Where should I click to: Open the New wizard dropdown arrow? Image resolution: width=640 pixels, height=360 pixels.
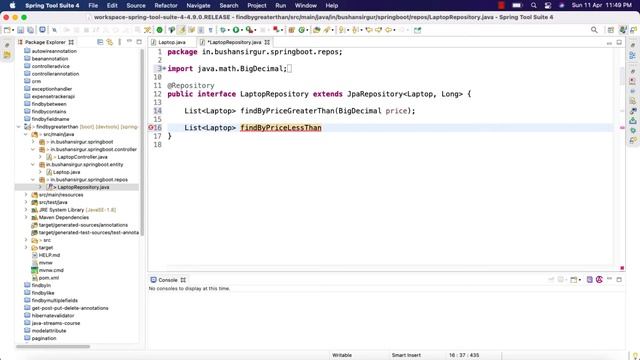[13, 31]
